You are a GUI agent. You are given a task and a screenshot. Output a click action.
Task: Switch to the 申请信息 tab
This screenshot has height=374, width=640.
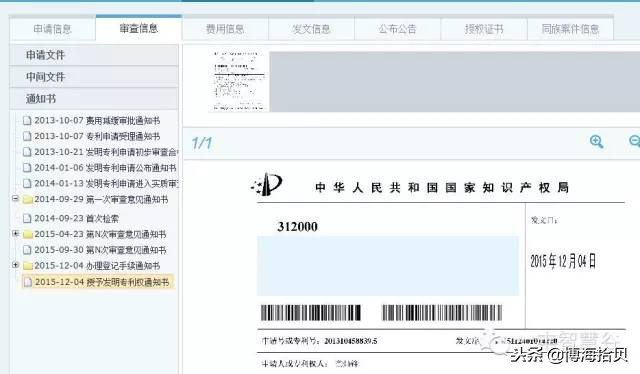point(52,29)
